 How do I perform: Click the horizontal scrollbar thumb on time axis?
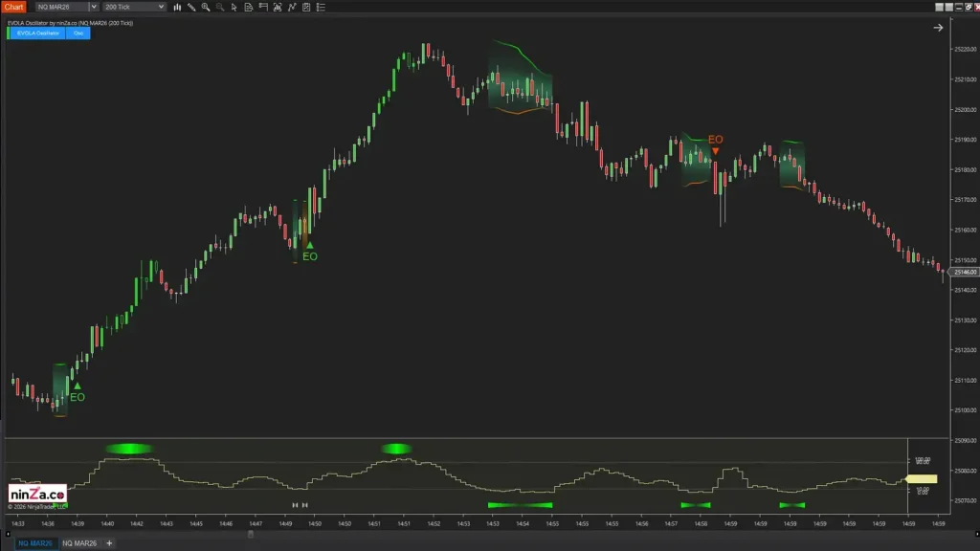point(251,534)
